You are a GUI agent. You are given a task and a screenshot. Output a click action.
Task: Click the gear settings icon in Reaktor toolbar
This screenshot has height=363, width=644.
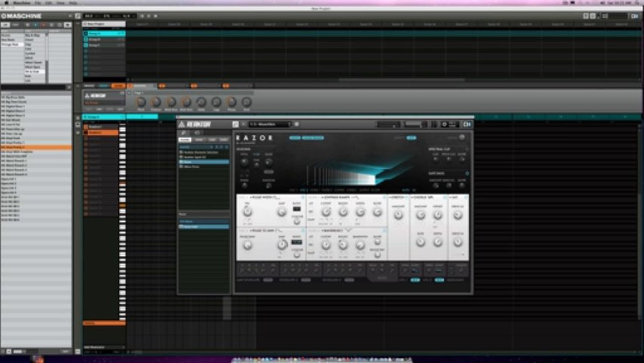[x=444, y=124]
